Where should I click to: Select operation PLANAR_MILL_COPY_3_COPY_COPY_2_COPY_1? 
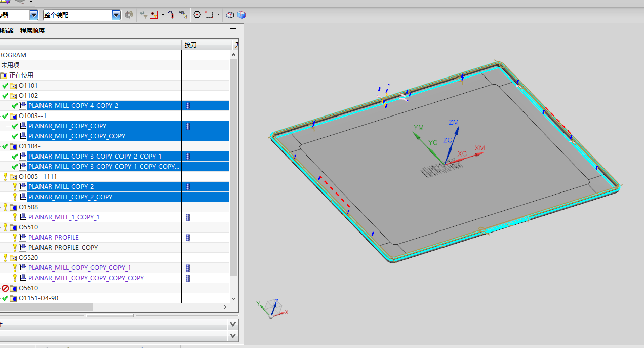[95, 157]
